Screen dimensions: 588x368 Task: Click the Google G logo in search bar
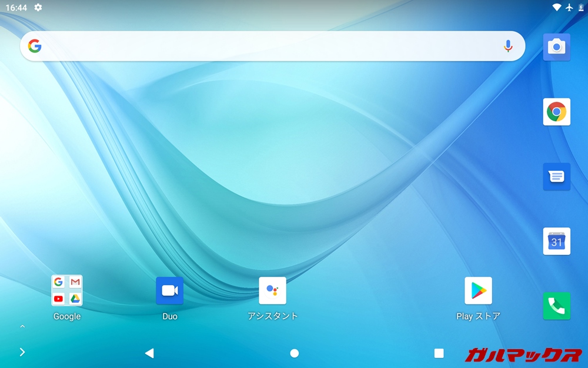click(x=35, y=46)
